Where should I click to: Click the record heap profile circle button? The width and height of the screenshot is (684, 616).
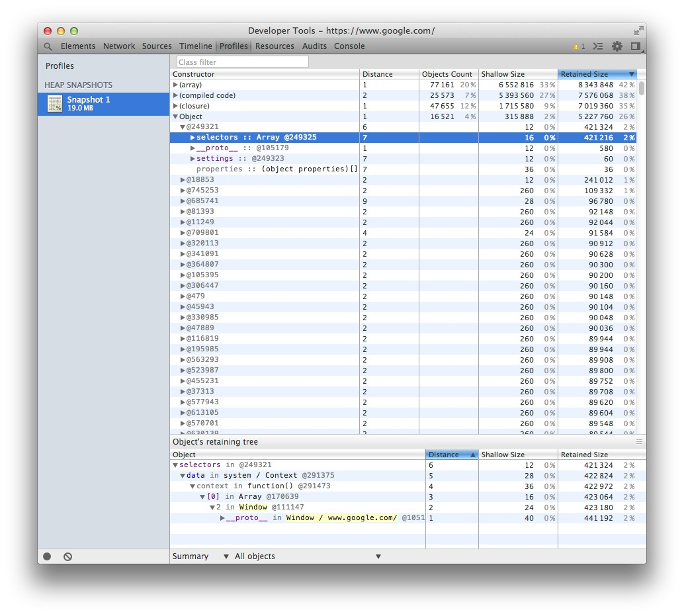(46, 556)
